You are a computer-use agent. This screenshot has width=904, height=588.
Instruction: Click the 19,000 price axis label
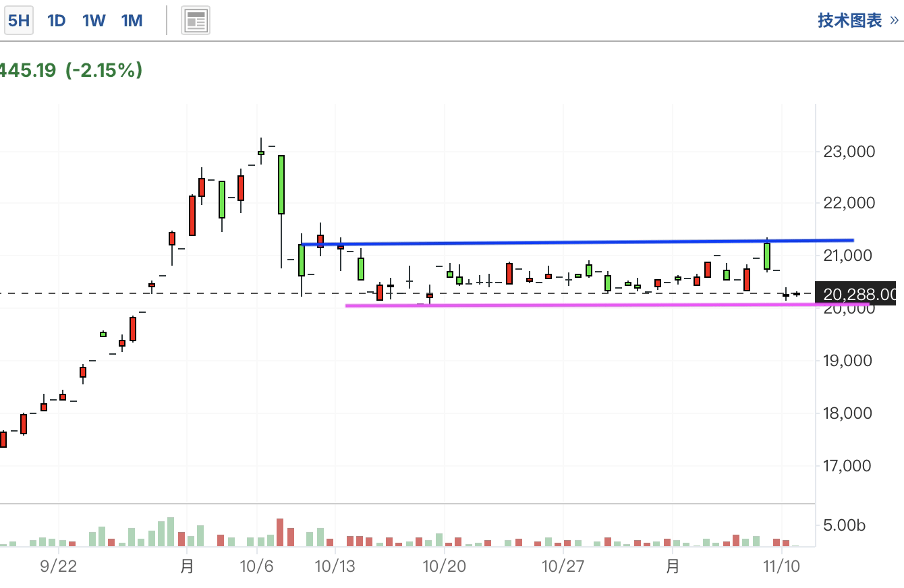(x=849, y=360)
